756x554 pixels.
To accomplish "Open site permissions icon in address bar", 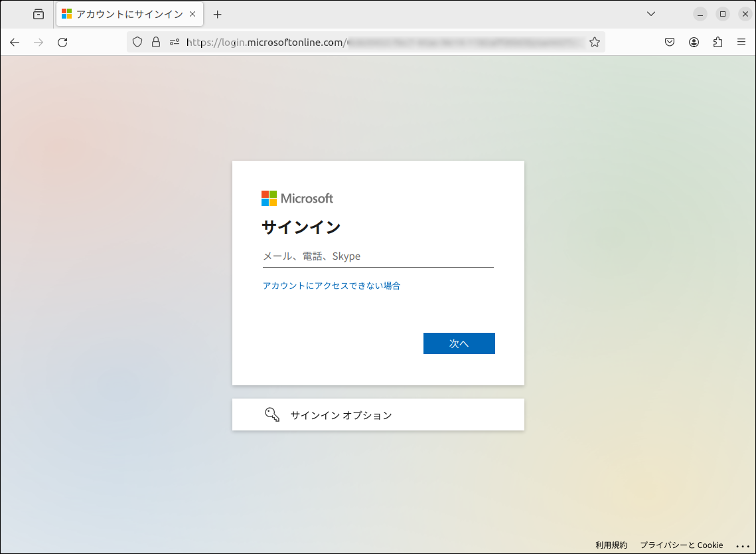I will click(175, 43).
